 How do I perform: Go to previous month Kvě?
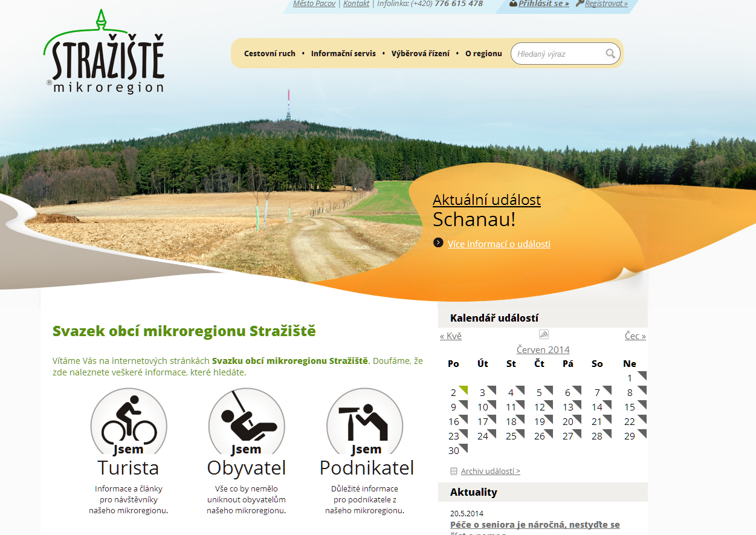(x=450, y=336)
